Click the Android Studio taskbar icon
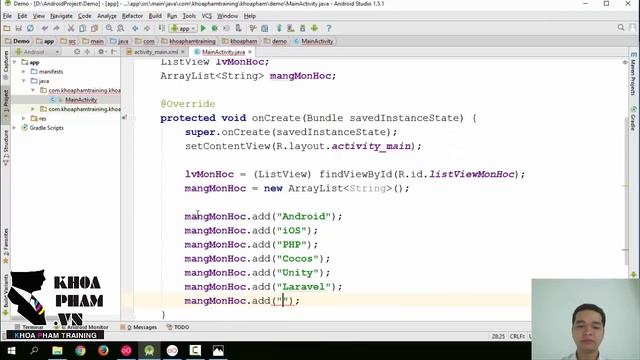Screen dimensions: 640x360 (x=149, y=351)
